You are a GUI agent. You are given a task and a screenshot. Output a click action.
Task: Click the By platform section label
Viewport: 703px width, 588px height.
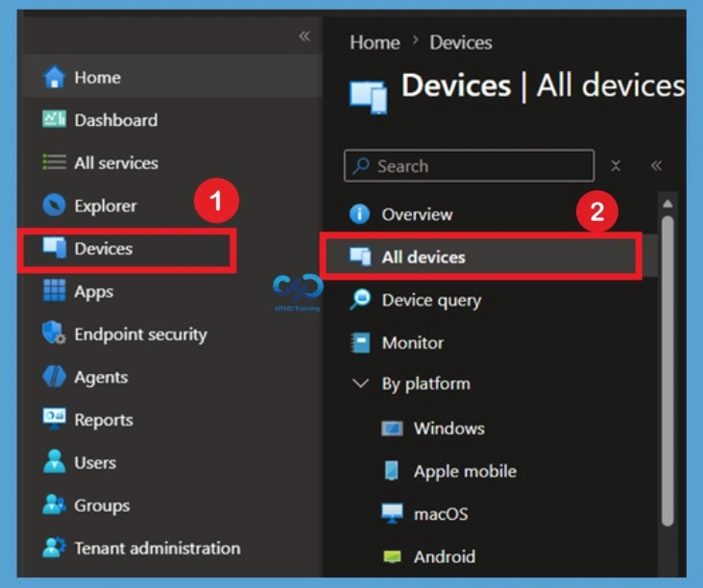click(x=425, y=384)
